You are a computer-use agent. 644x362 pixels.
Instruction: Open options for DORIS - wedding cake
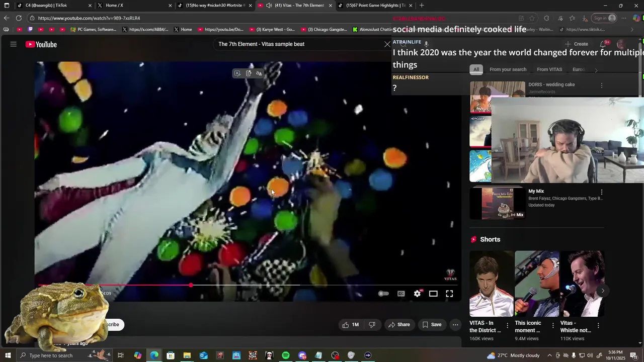tap(601, 85)
